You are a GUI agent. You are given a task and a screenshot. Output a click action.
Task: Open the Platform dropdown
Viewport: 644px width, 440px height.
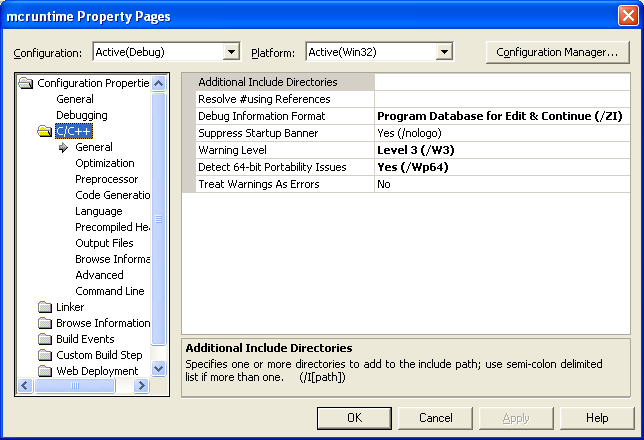444,52
